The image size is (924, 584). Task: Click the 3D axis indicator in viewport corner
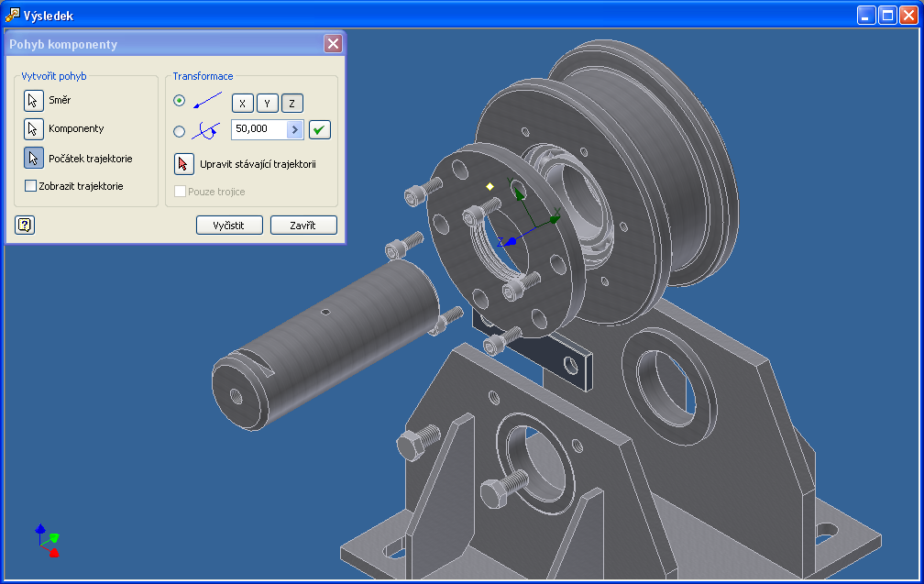coord(48,540)
